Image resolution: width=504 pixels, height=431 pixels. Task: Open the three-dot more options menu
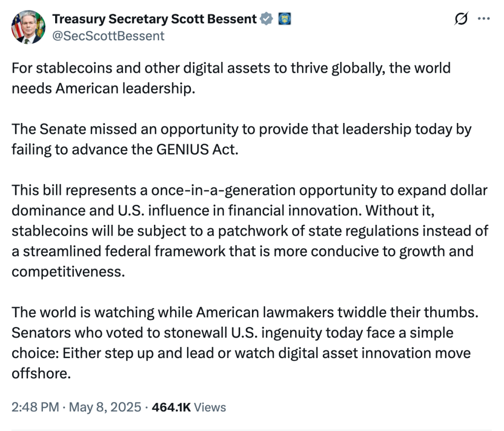click(x=484, y=19)
